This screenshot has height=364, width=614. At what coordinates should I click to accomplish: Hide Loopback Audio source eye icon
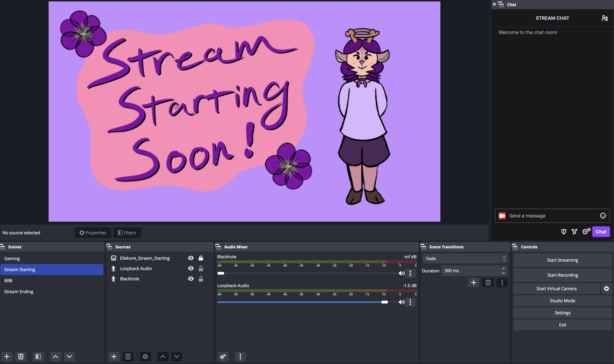click(191, 269)
